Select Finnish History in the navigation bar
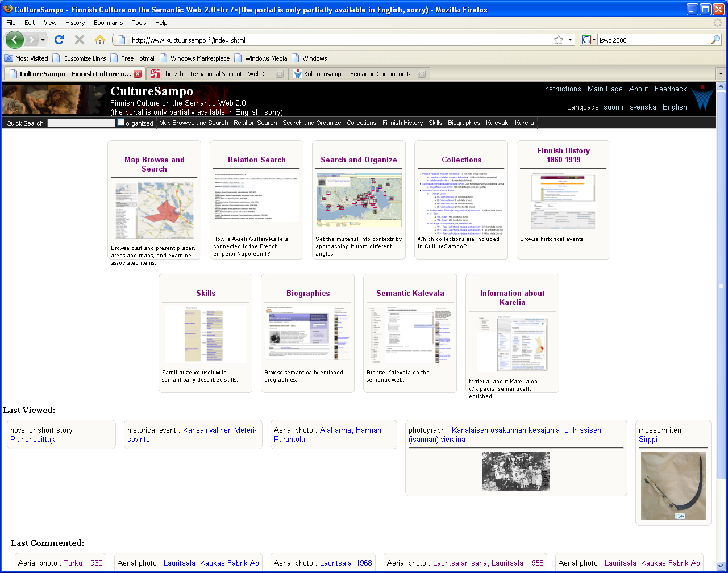The width and height of the screenshot is (728, 573). coord(402,123)
